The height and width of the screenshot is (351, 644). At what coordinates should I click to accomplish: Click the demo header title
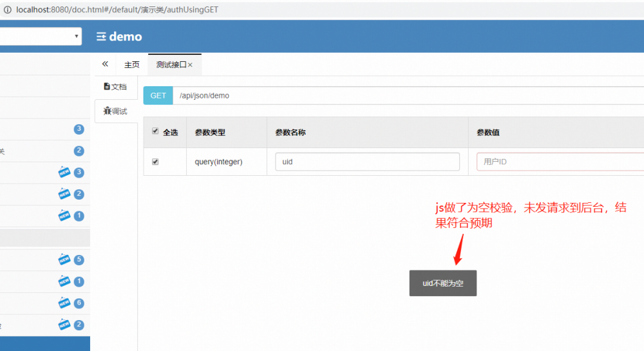(x=126, y=37)
